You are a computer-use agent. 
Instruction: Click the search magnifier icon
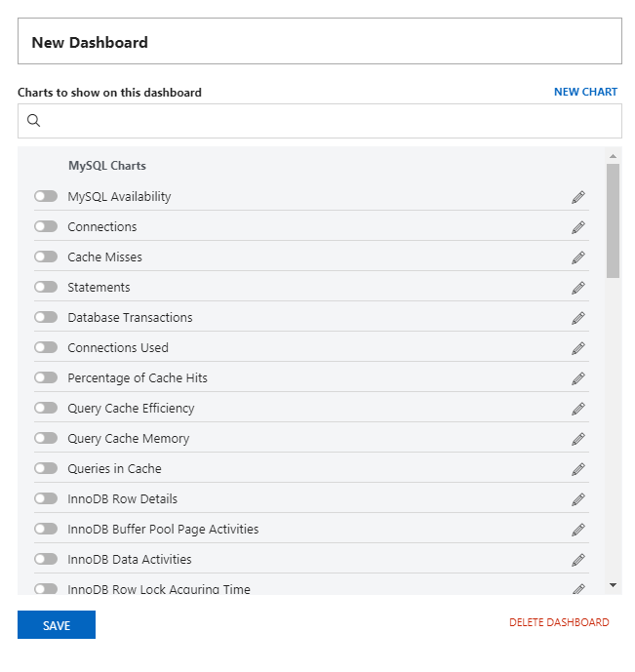34,121
